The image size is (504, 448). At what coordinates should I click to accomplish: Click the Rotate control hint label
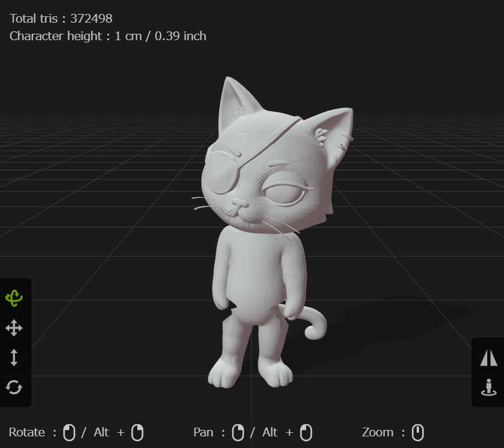27,432
